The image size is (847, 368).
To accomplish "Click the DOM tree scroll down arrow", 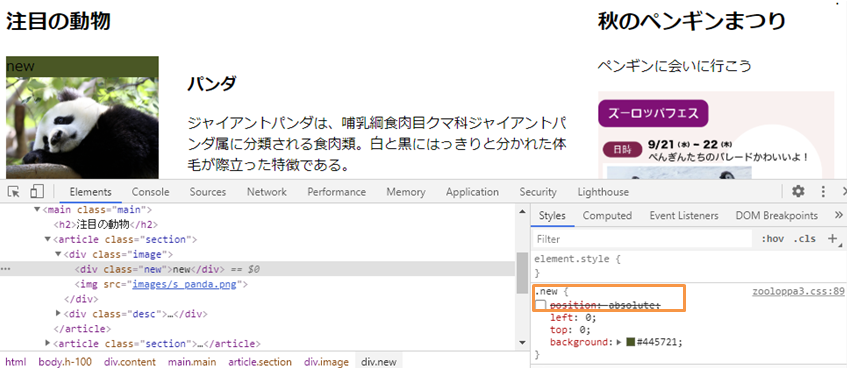I will click(x=522, y=343).
